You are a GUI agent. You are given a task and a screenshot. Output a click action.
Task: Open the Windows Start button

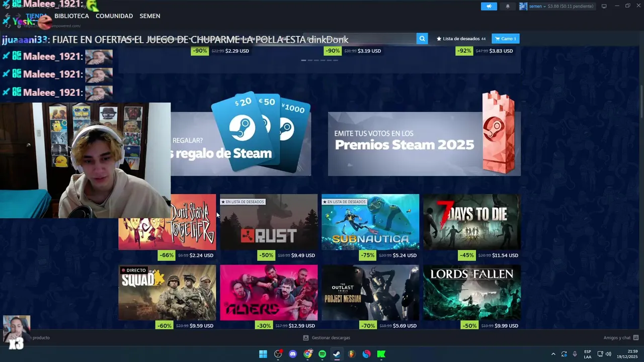pos(263,354)
